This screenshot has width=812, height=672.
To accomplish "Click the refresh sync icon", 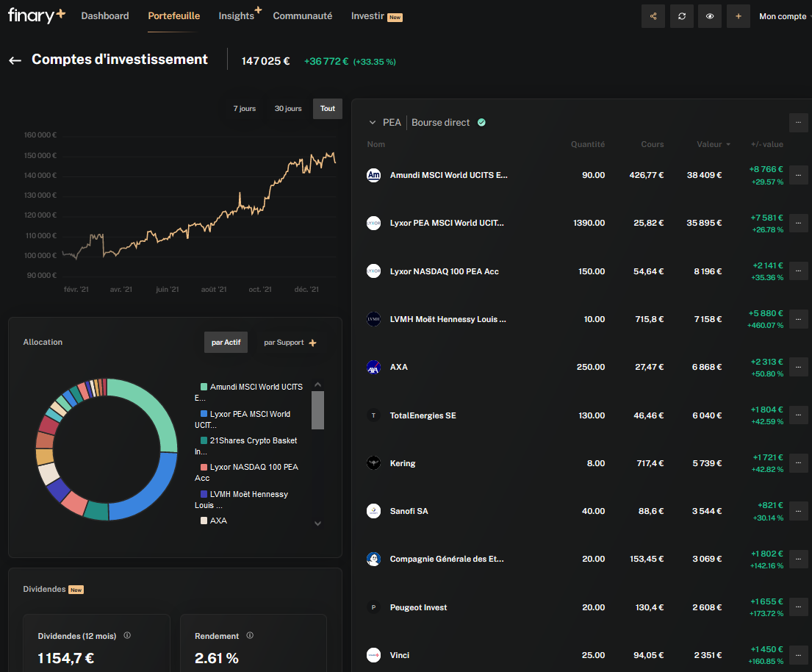I will [682, 16].
